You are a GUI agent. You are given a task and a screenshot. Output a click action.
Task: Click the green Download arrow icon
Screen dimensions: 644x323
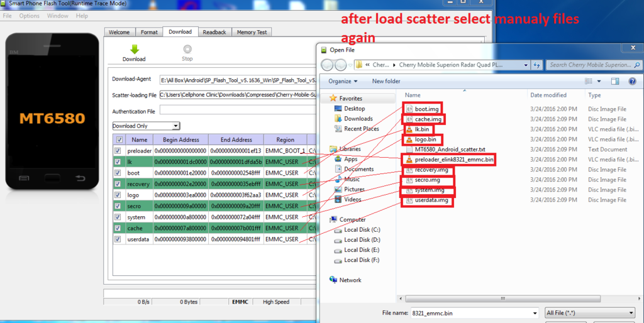133,50
